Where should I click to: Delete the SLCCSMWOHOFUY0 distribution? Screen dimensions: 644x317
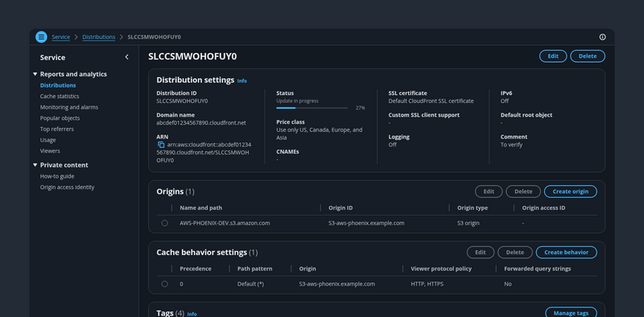tap(588, 56)
